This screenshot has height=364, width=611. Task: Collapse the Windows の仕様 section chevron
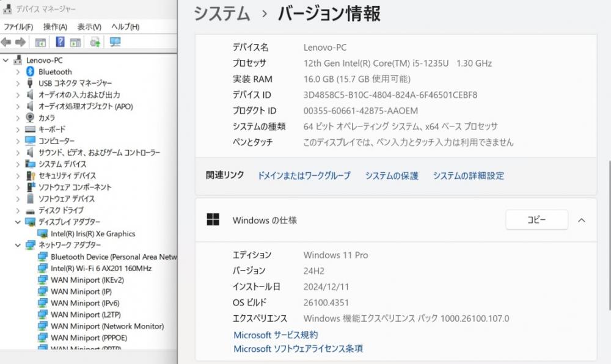click(x=582, y=220)
